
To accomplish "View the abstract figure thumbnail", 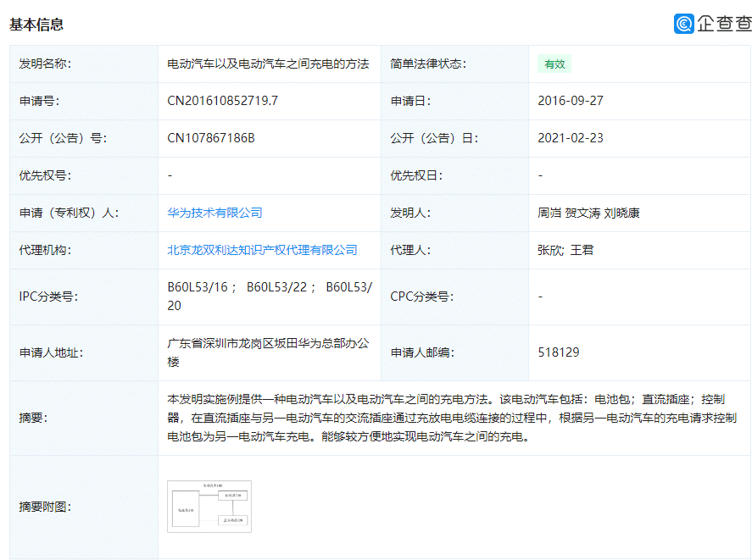I will (209, 506).
